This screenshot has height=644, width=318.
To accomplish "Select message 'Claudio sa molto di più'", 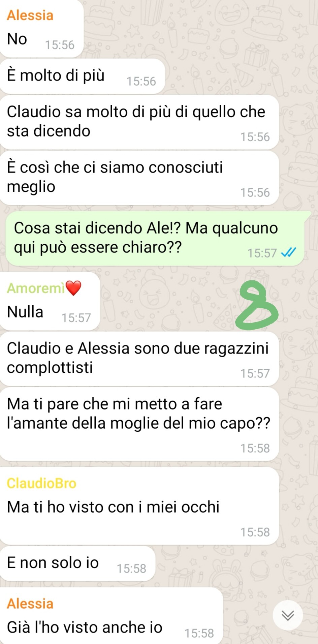I will coord(139,122).
